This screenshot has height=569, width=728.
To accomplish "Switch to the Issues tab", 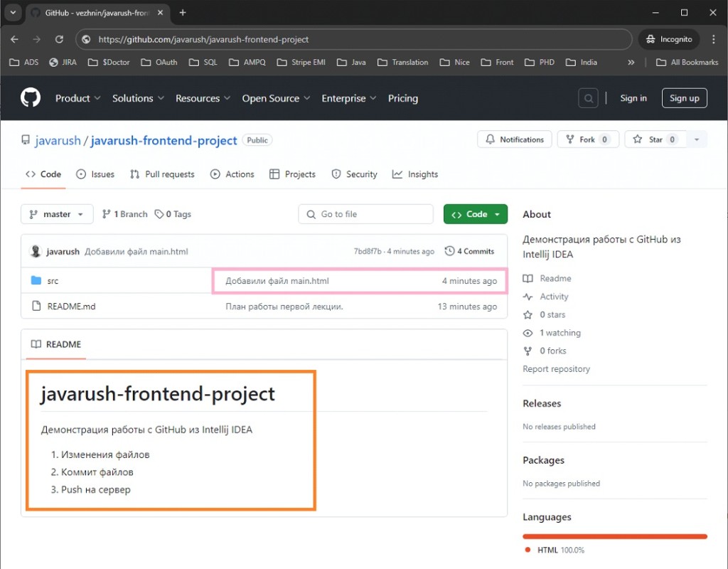I will pyautogui.click(x=95, y=174).
